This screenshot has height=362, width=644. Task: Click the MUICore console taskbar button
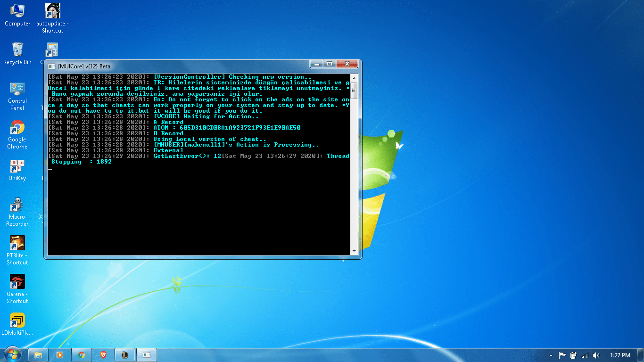tap(147, 355)
